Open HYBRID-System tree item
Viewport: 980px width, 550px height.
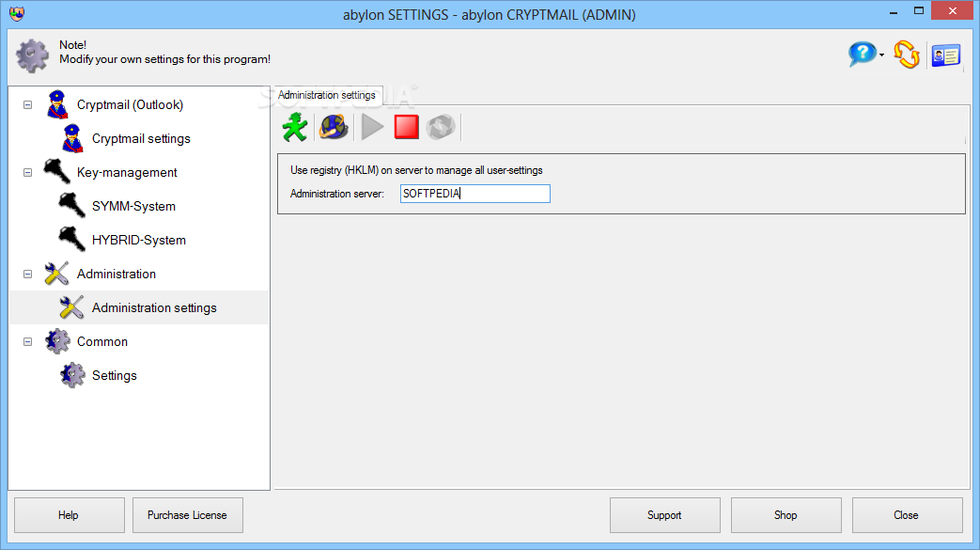click(x=139, y=240)
